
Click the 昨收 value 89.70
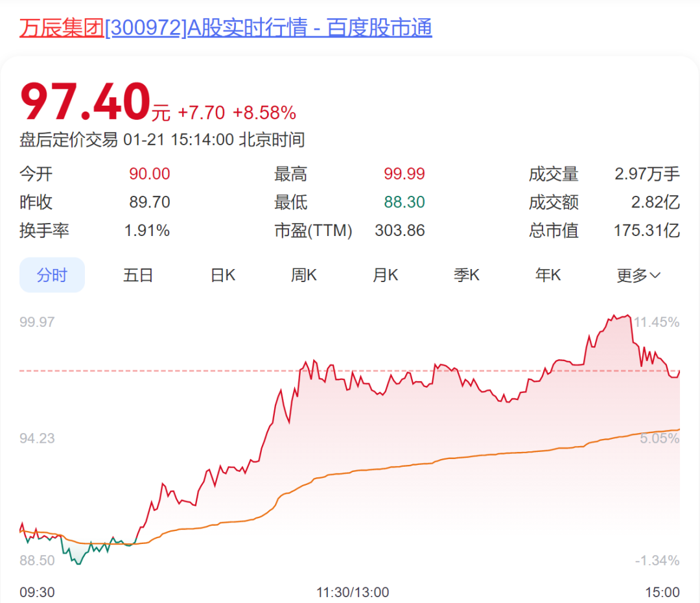pos(150,202)
